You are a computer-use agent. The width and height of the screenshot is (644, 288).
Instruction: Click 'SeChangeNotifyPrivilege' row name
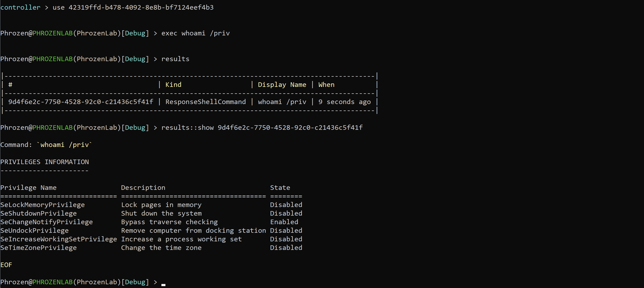(46, 222)
